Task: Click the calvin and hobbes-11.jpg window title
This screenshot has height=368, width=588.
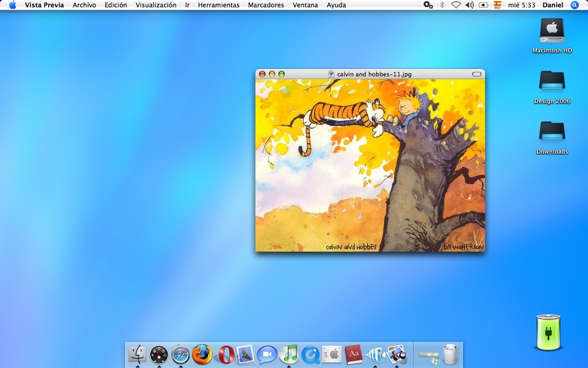Action: tap(374, 74)
